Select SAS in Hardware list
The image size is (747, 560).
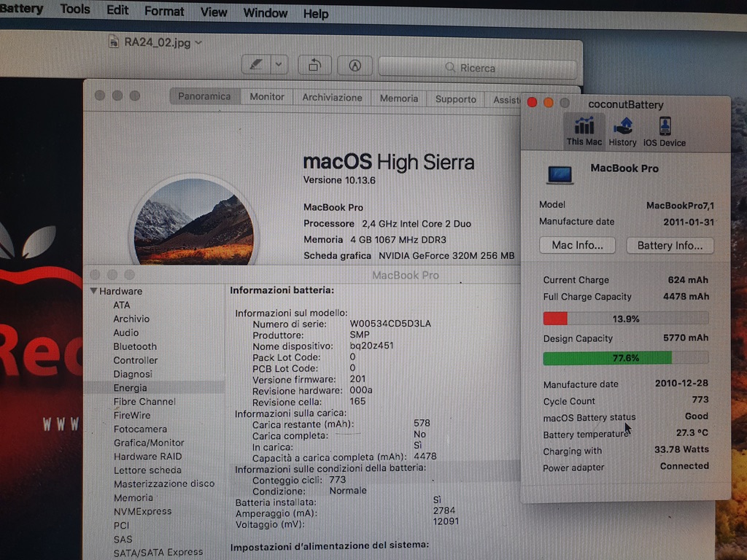(x=123, y=539)
